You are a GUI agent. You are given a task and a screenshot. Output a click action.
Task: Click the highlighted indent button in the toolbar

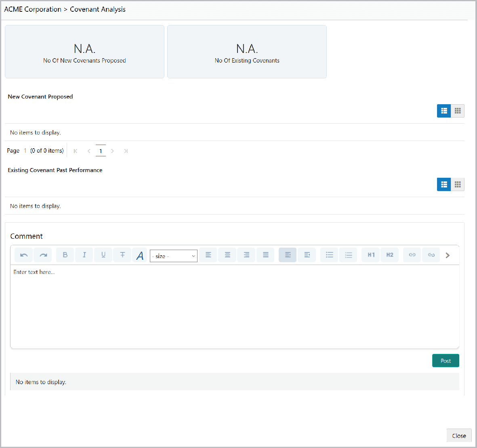coord(288,255)
